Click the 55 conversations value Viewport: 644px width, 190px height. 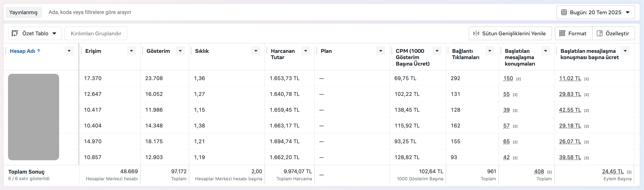[x=507, y=94]
